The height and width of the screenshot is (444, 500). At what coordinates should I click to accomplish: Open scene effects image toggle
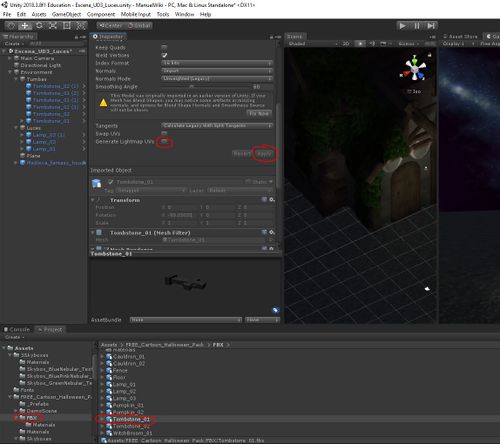pyautogui.click(x=384, y=44)
